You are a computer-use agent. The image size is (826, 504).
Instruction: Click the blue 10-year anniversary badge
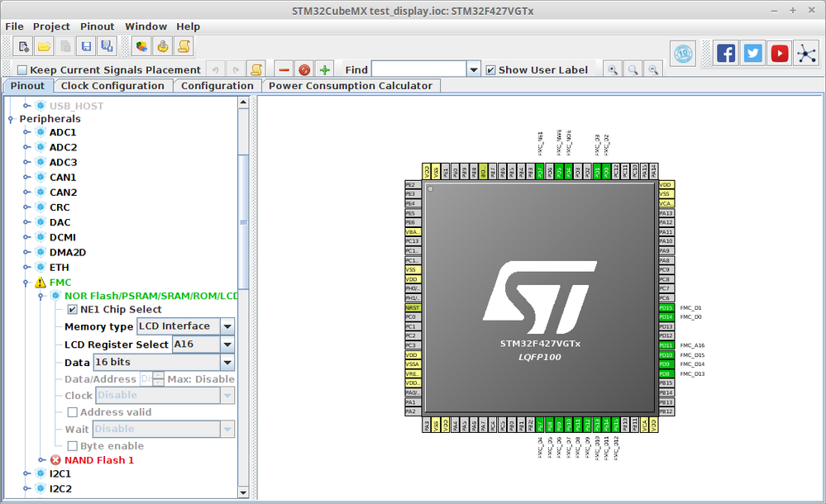(683, 54)
